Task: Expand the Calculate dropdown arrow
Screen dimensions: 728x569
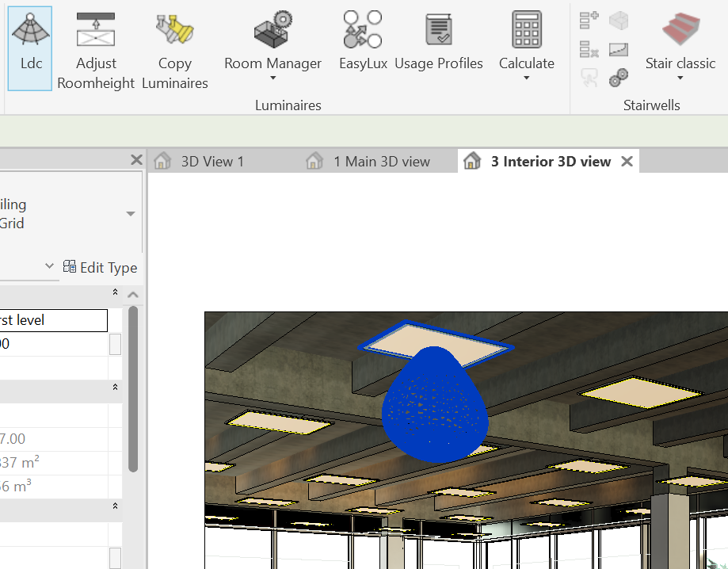Action: pos(526,78)
